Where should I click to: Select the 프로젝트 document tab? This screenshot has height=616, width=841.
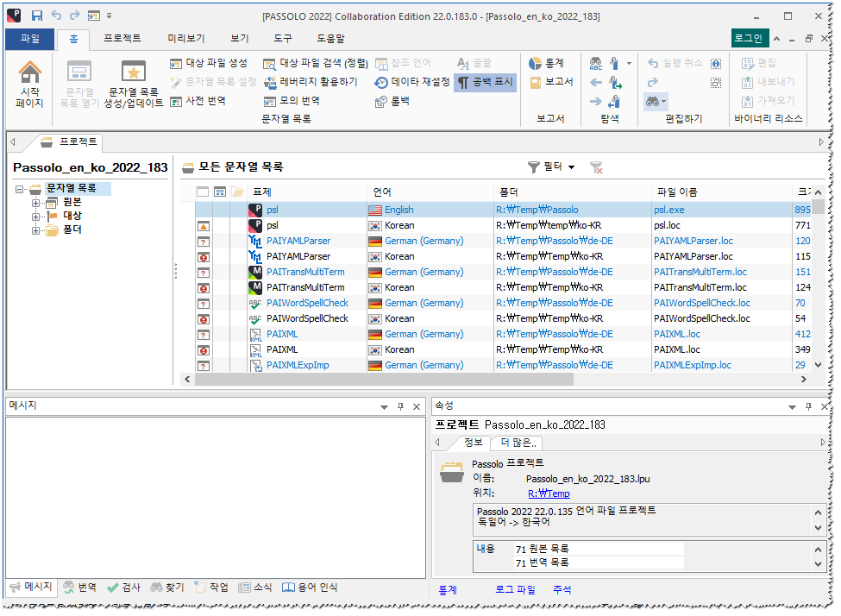pyautogui.click(x=71, y=142)
